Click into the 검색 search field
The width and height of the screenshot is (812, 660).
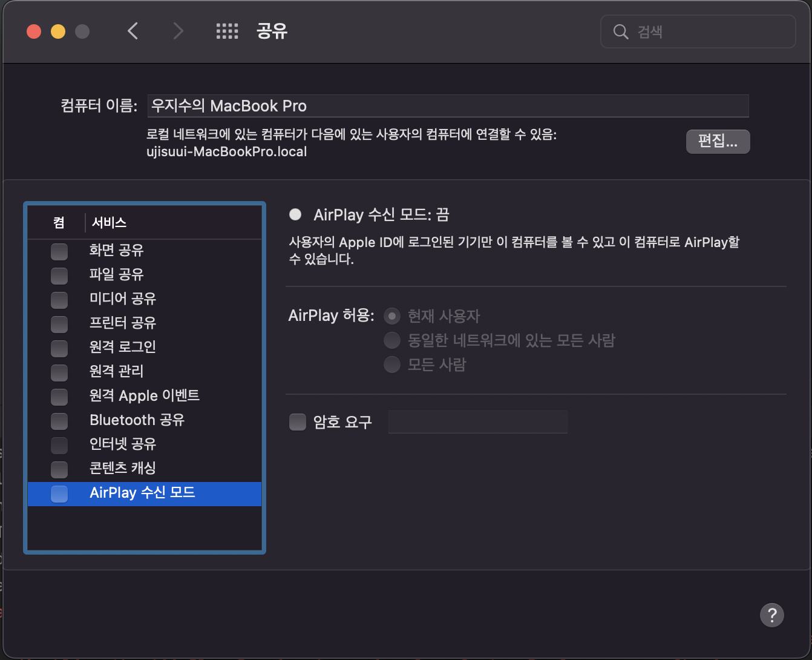(x=698, y=31)
